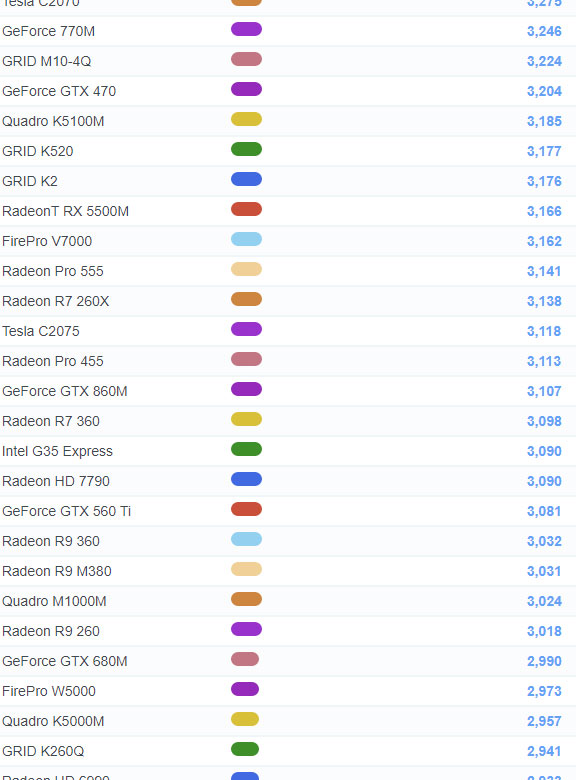Open Radeon R7 260X details
This screenshot has width=576, height=780.
tap(56, 301)
